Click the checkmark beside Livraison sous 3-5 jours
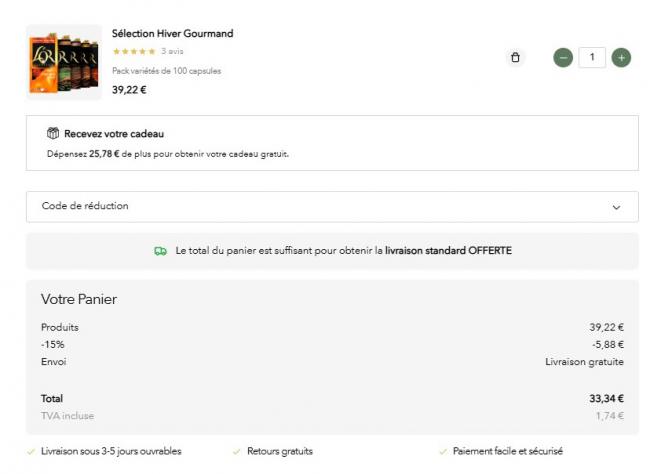 click(x=31, y=451)
